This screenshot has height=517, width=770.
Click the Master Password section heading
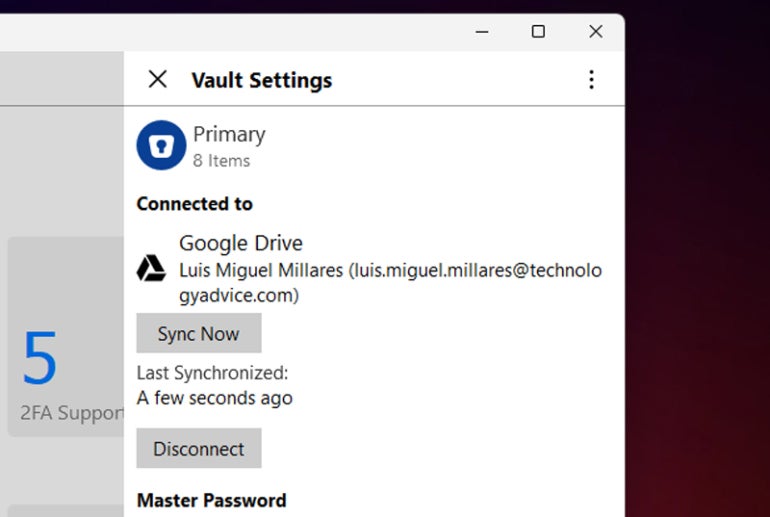coord(211,500)
